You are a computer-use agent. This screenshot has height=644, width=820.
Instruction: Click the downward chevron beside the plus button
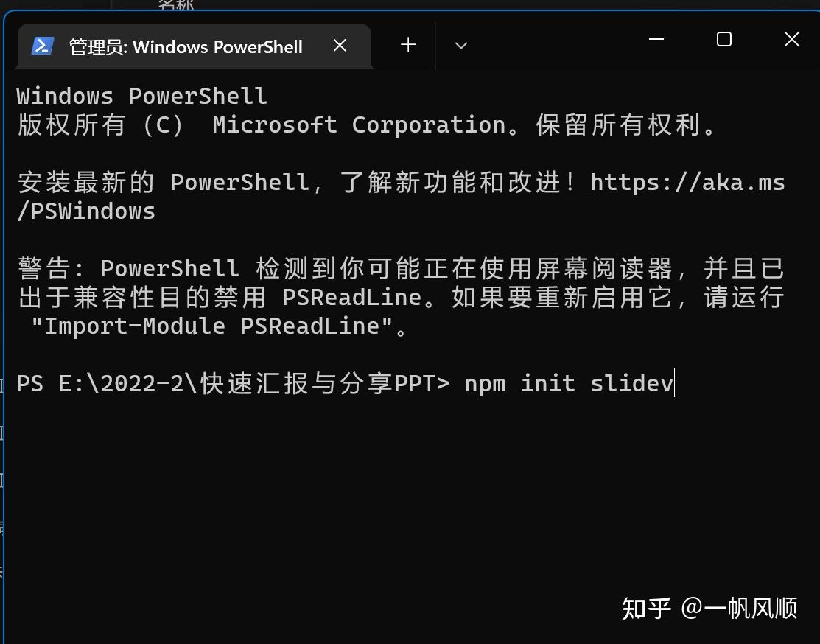click(x=460, y=46)
